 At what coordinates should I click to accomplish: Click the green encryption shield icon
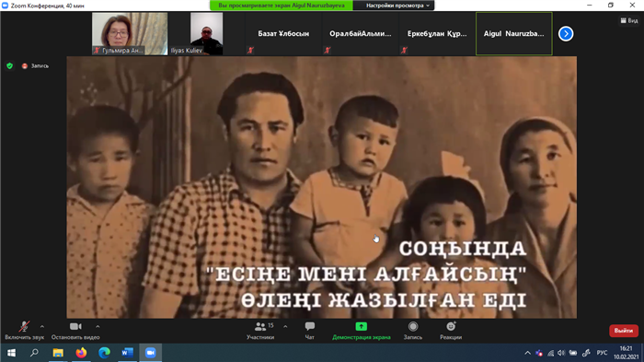click(x=10, y=65)
